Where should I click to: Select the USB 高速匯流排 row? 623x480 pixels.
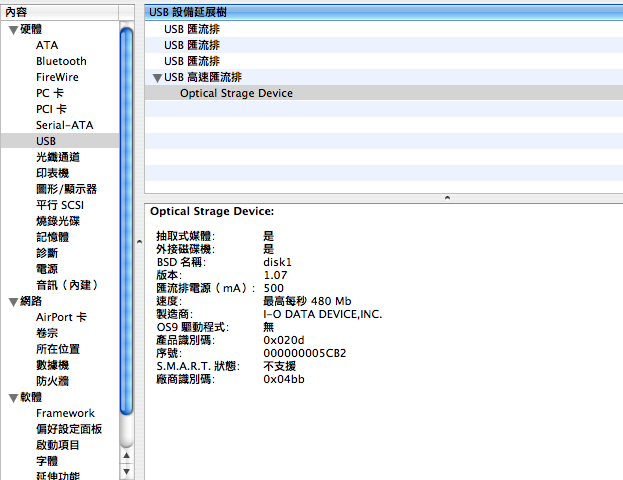(x=383, y=77)
